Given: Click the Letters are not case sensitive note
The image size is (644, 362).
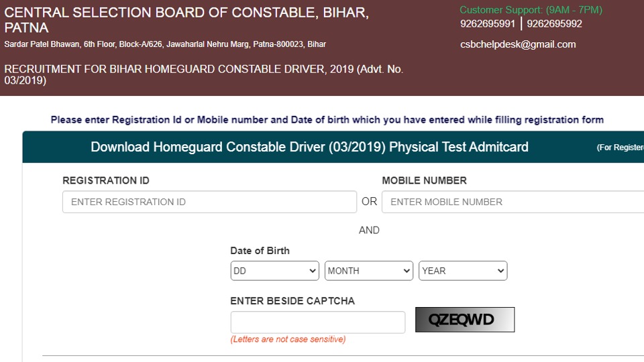Looking at the screenshot, I should (288, 339).
